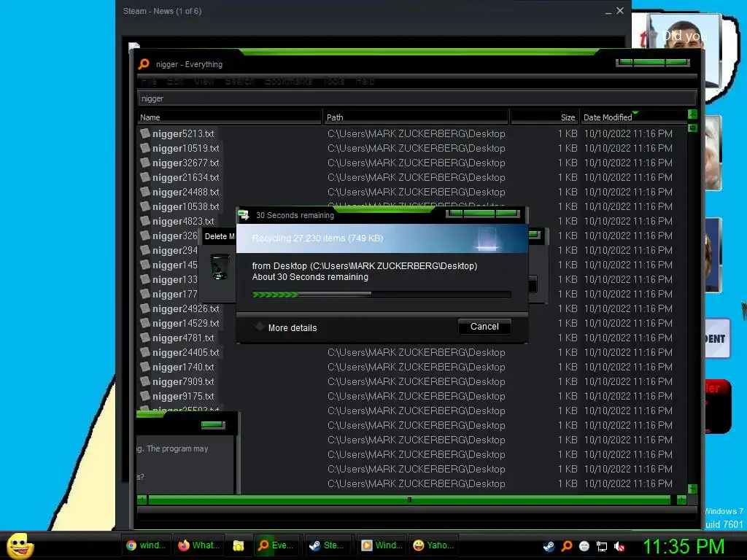Viewport: 747px width, 560px height.
Task: Click Path cell in the 5213.txt row
Action: click(416, 134)
